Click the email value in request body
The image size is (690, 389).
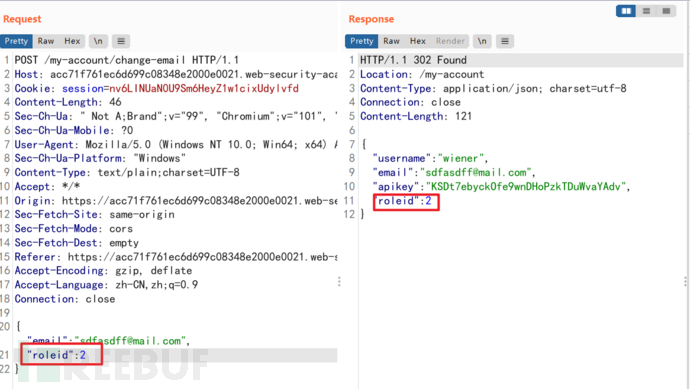(130, 341)
